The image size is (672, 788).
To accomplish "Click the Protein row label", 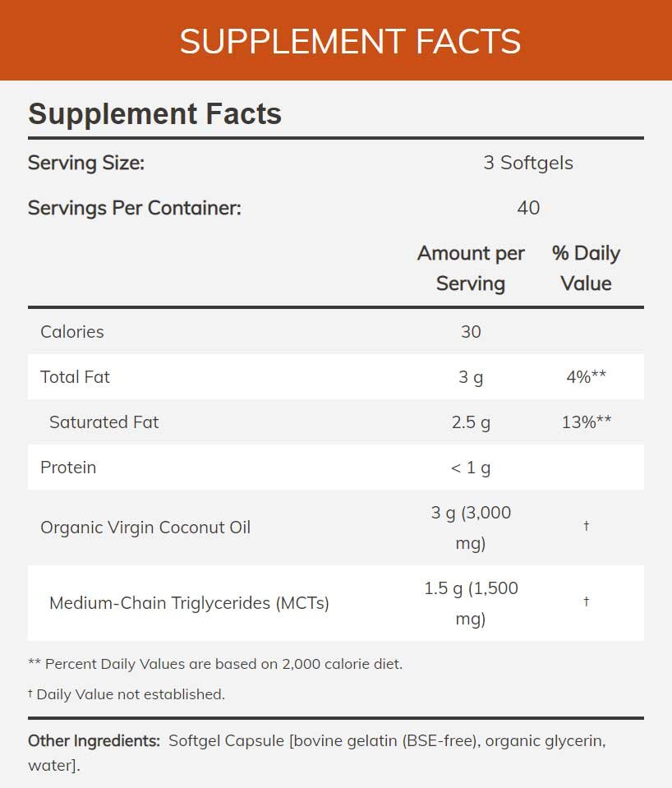I will coord(68,468).
